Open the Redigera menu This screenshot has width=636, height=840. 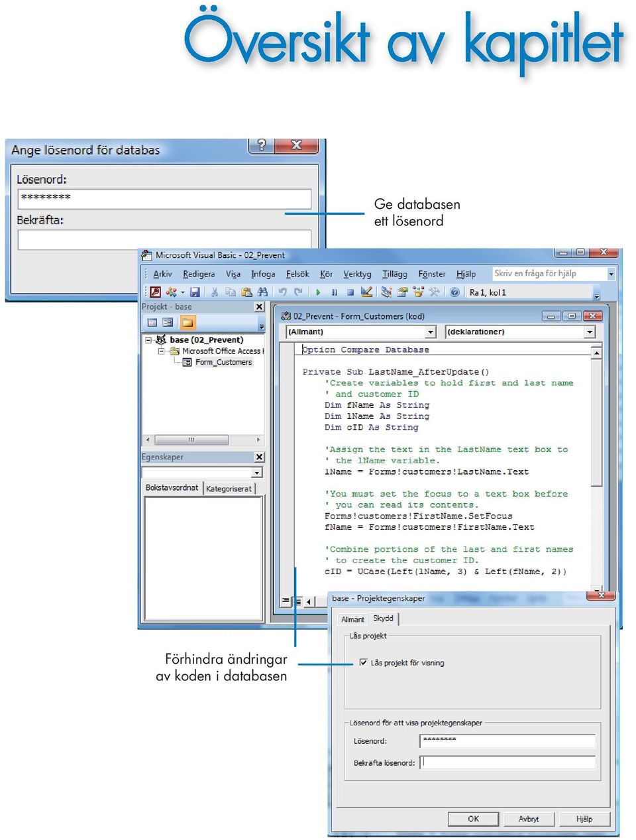click(199, 274)
